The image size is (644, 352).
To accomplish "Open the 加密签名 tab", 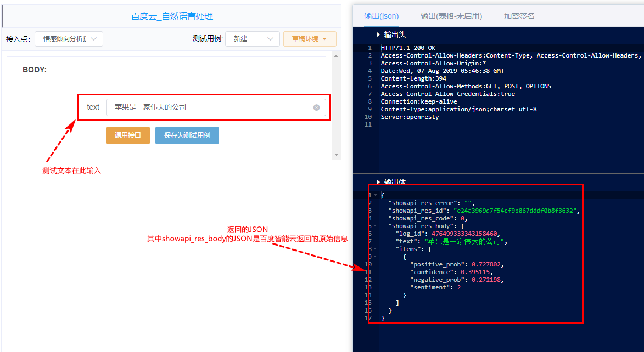I will [x=519, y=16].
